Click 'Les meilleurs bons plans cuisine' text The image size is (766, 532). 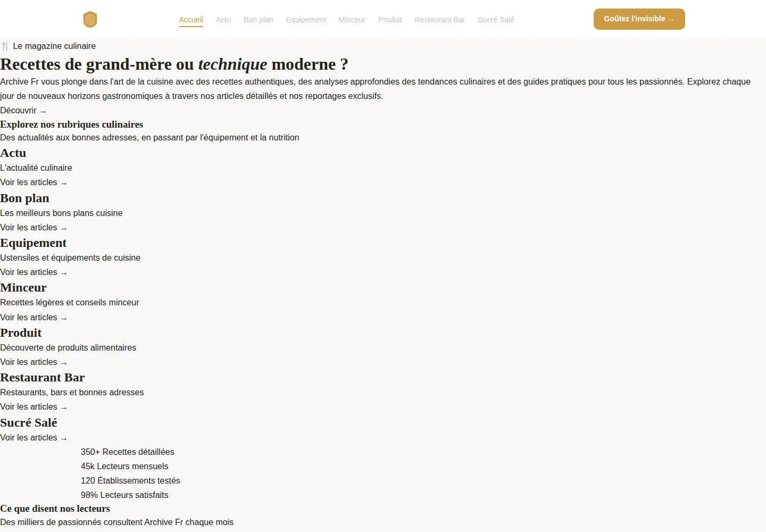pyautogui.click(x=61, y=213)
